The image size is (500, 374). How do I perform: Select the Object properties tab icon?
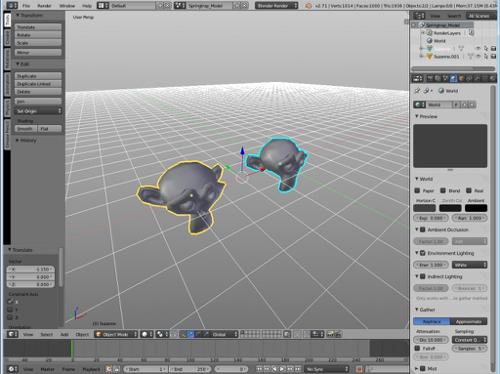(x=461, y=78)
